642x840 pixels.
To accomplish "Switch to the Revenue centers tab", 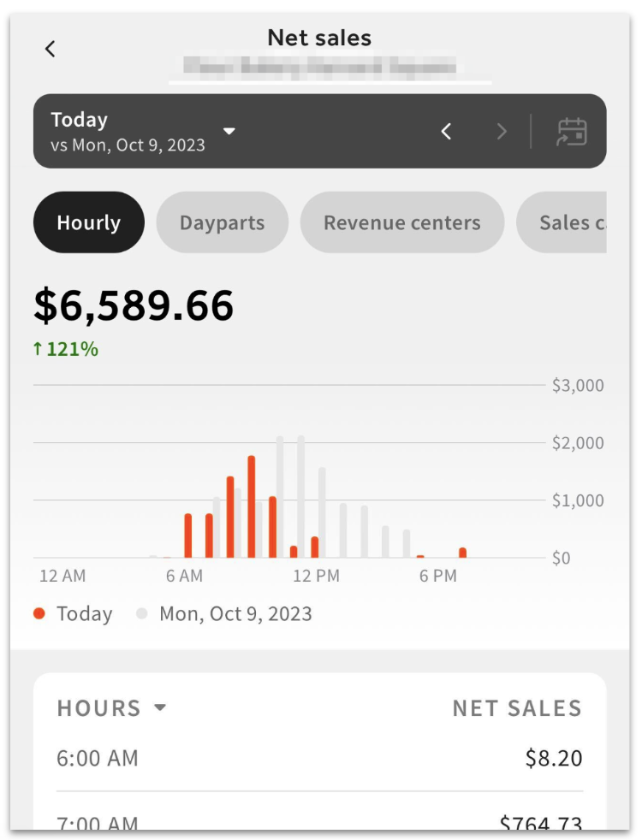I will tap(402, 222).
